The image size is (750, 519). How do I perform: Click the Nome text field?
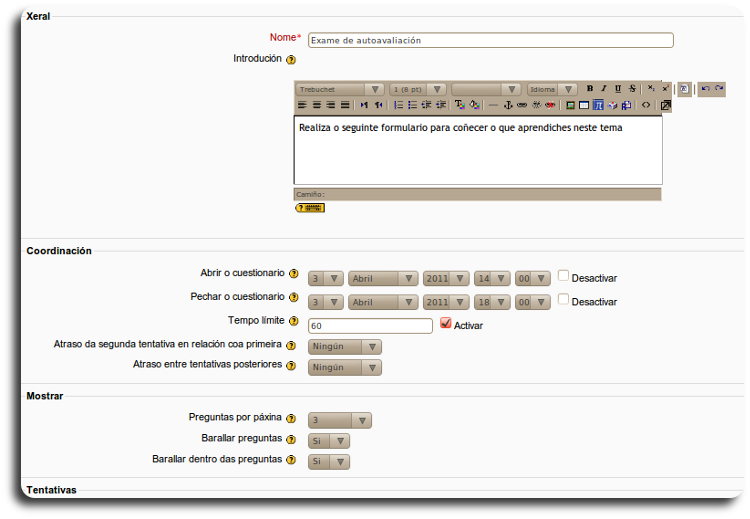[x=490, y=41]
